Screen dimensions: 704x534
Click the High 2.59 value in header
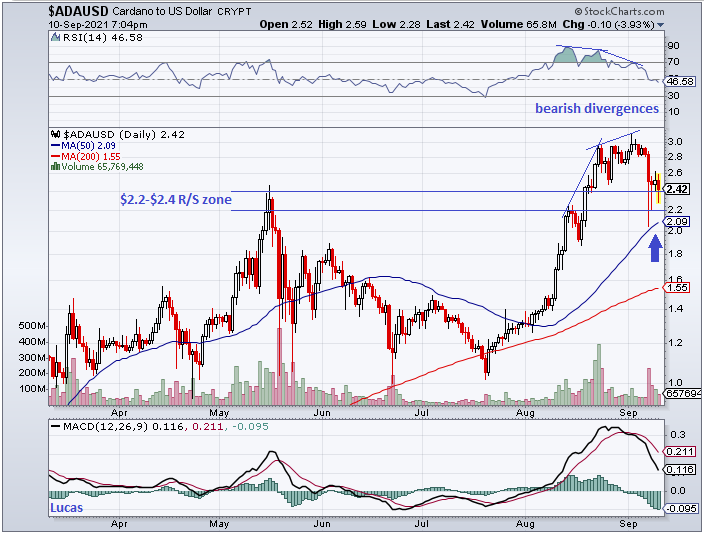[x=342, y=24]
